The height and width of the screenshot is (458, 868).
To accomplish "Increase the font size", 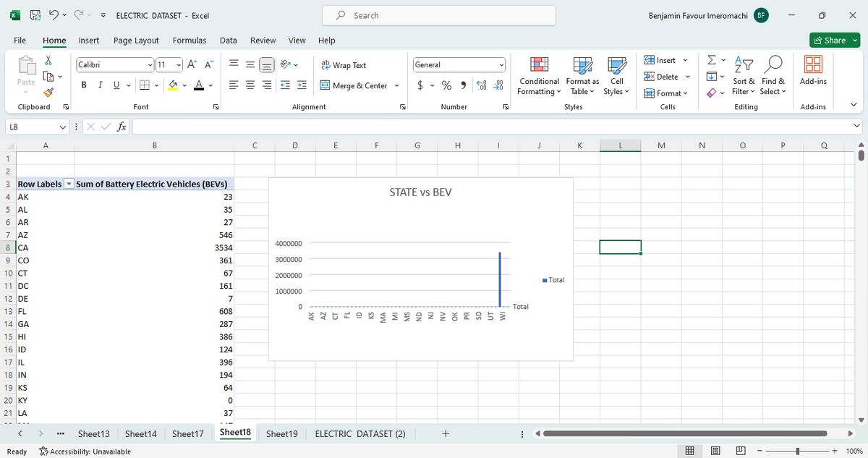I will point(192,65).
